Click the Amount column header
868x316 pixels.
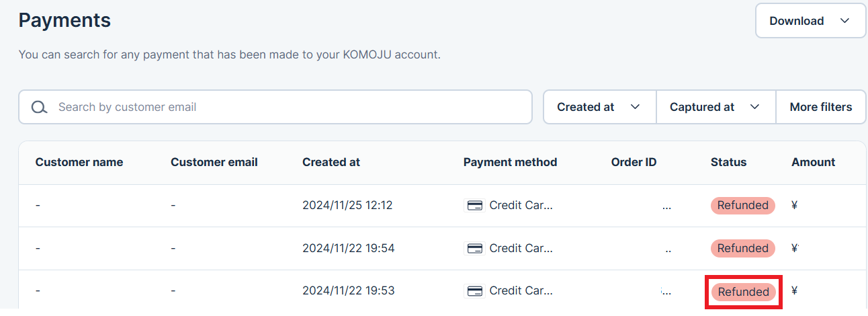coord(813,162)
